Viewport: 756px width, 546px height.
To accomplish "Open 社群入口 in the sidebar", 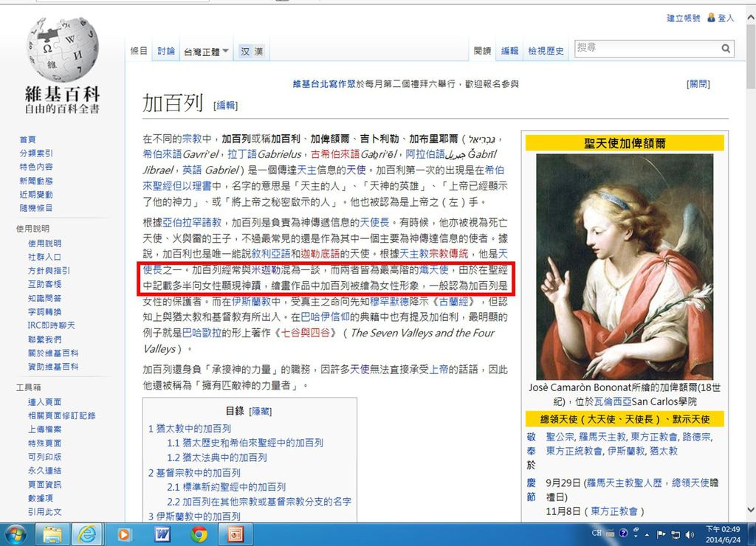I will pyautogui.click(x=45, y=258).
